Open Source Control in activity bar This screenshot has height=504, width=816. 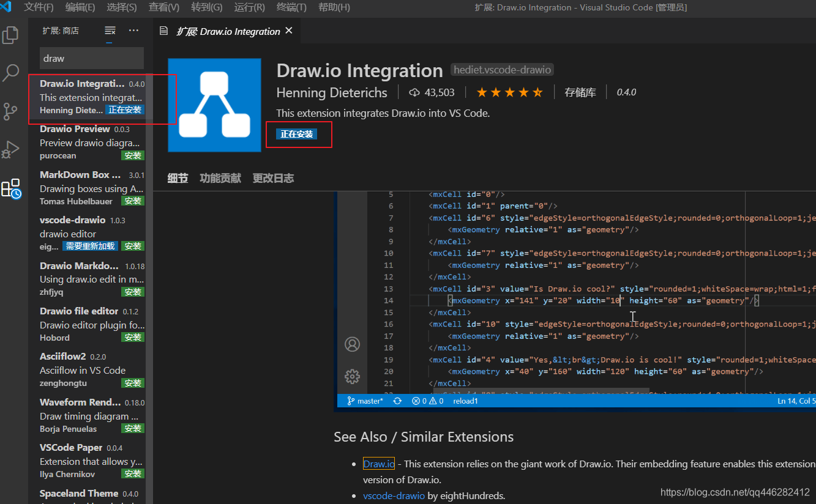[x=10, y=111]
